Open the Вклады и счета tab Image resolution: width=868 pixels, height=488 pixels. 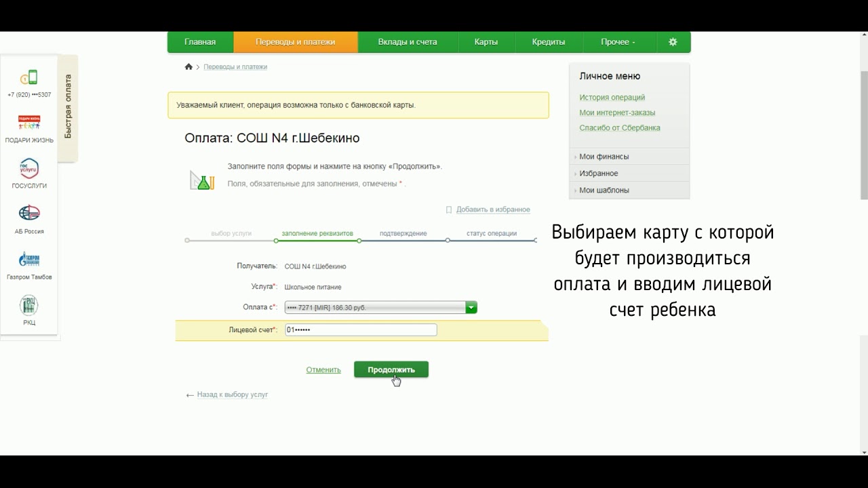408,42
